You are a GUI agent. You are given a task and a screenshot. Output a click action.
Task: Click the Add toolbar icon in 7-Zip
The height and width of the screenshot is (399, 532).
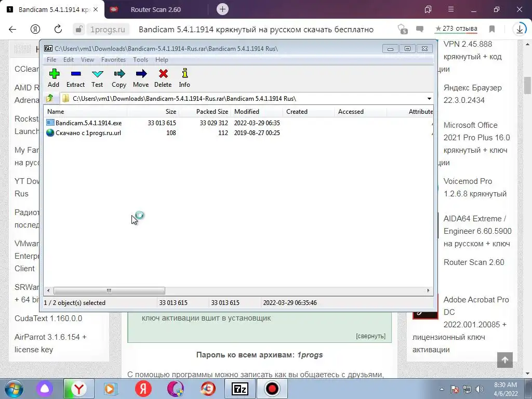pyautogui.click(x=54, y=78)
